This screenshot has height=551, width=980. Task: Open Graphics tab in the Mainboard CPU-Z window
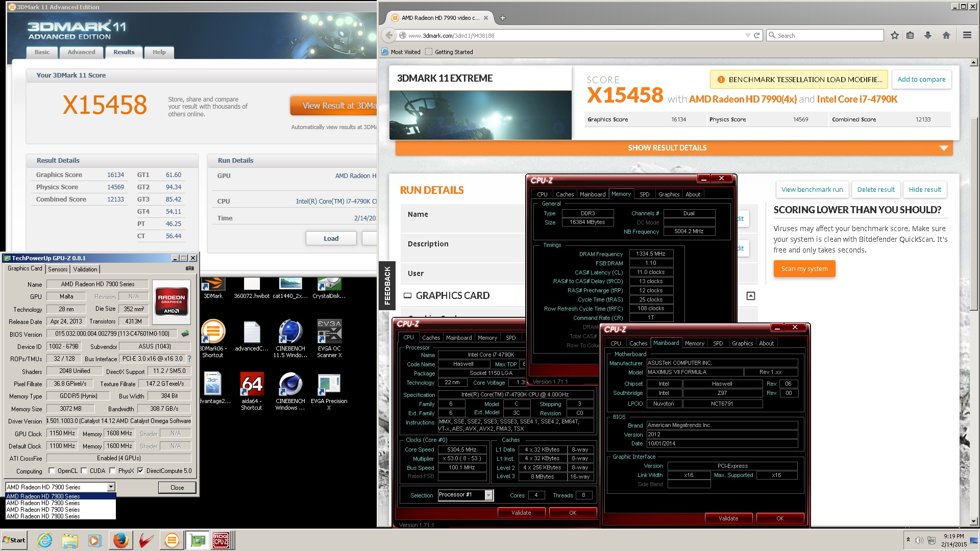(x=742, y=343)
